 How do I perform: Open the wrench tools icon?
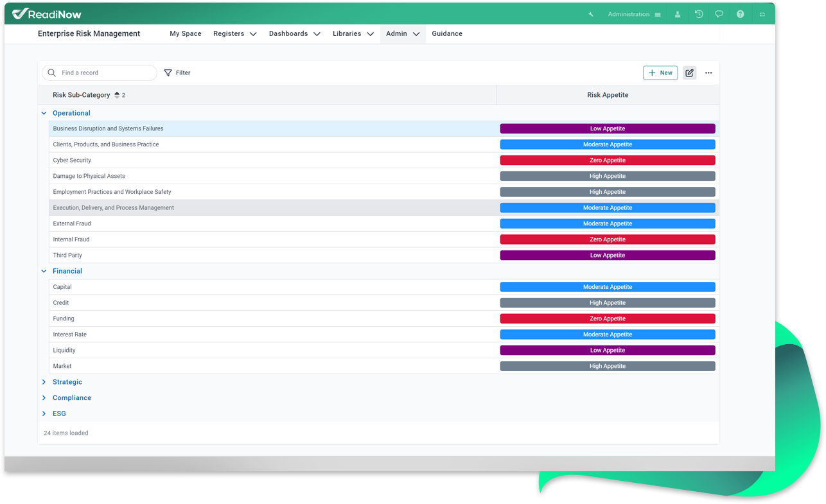coord(591,14)
